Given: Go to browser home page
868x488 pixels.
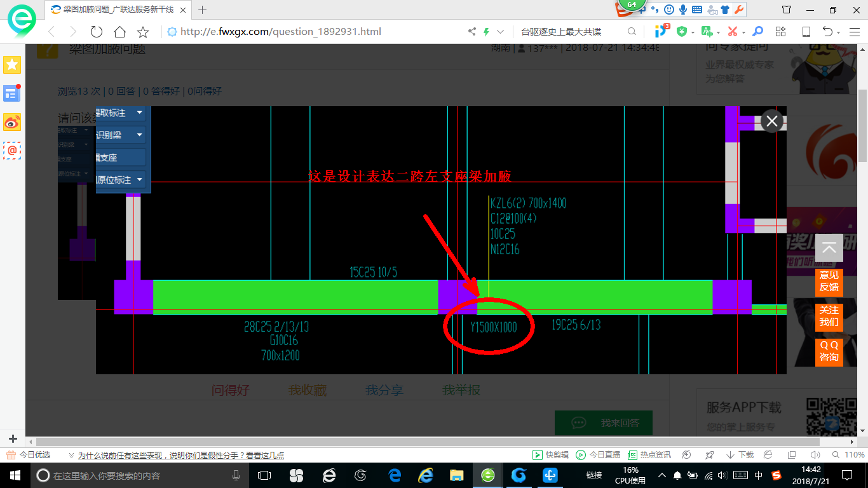Looking at the screenshot, I should point(119,32).
